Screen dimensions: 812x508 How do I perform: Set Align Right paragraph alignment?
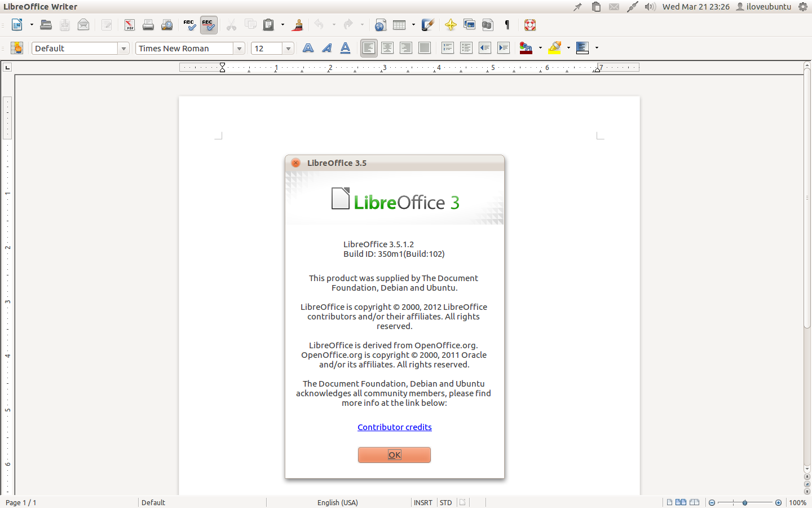(406, 48)
